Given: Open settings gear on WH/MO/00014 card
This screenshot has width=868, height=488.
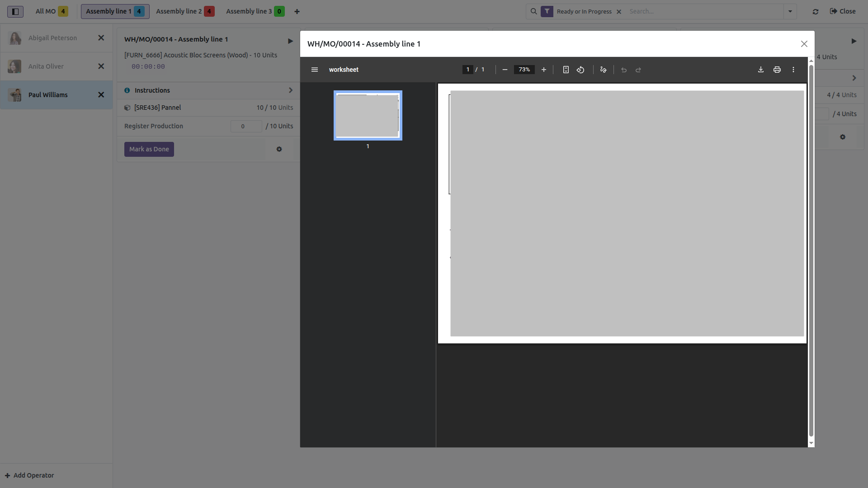Looking at the screenshot, I should [279, 149].
